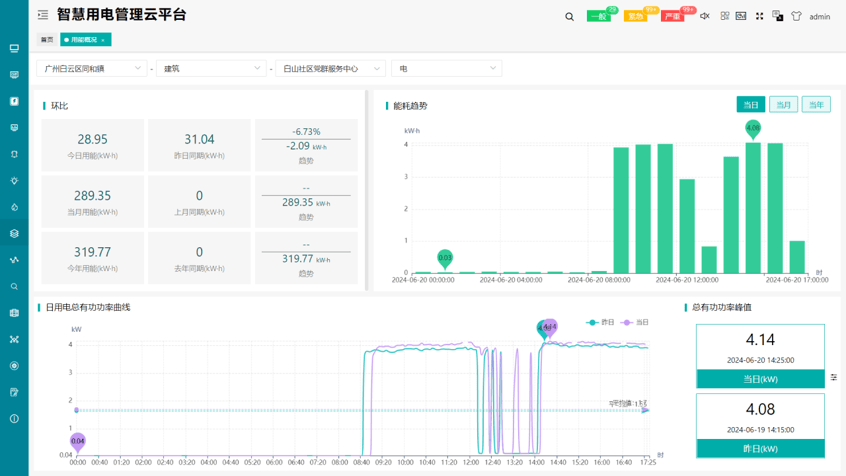The height and width of the screenshot is (476, 846).
Task: Click the 昨日(kW) peak label
Action: pyautogui.click(x=760, y=448)
